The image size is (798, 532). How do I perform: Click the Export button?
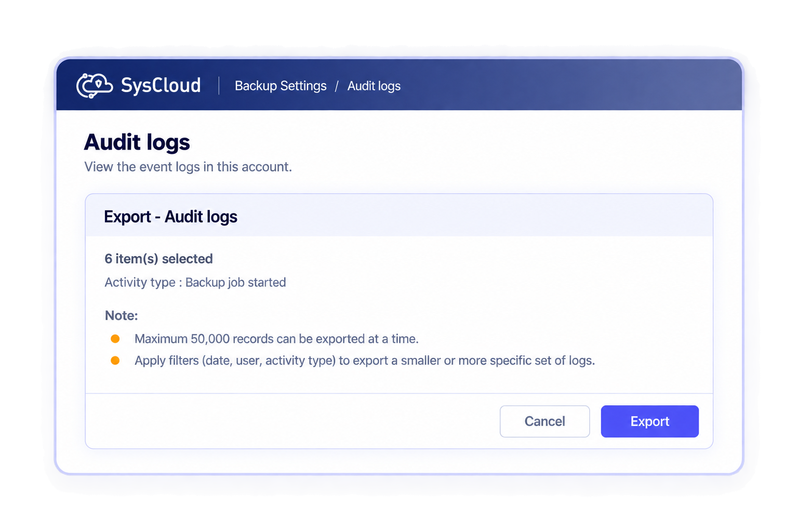(x=649, y=421)
